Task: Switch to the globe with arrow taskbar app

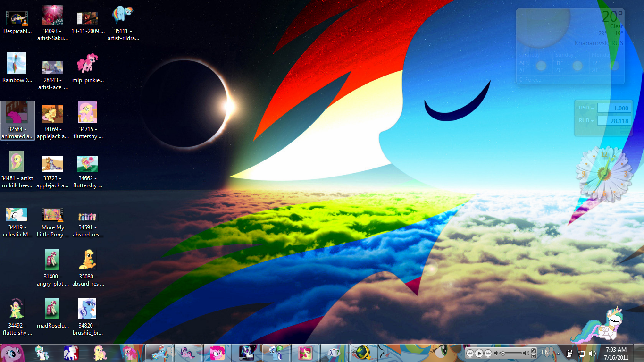Action: pos(364,353)
